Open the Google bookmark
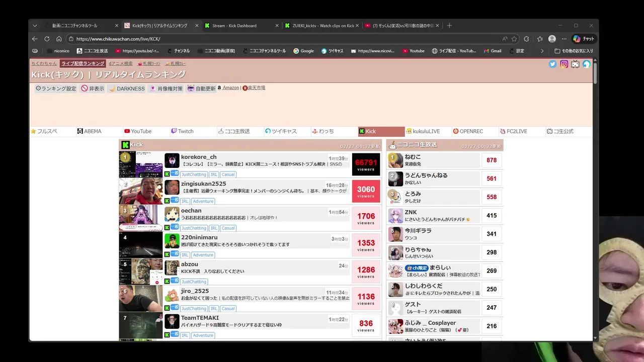The height and width of the screenshot is (362, 644). (x=303, y=51)
